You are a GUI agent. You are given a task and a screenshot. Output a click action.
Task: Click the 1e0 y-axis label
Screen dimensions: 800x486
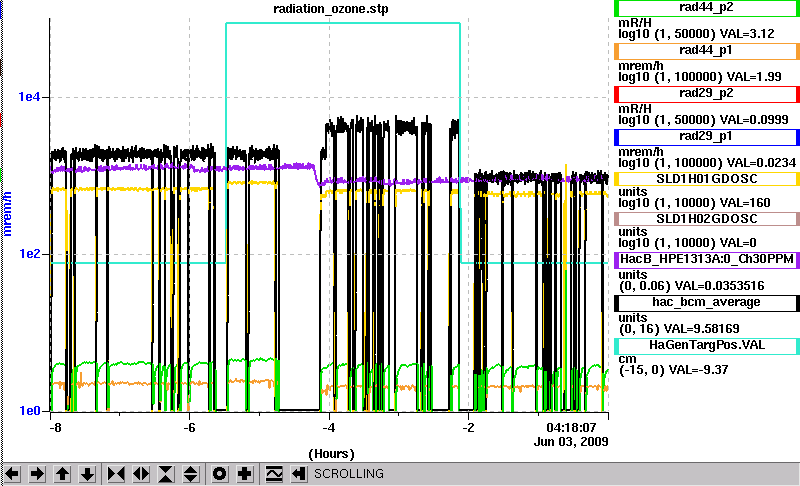coord(29,411)
